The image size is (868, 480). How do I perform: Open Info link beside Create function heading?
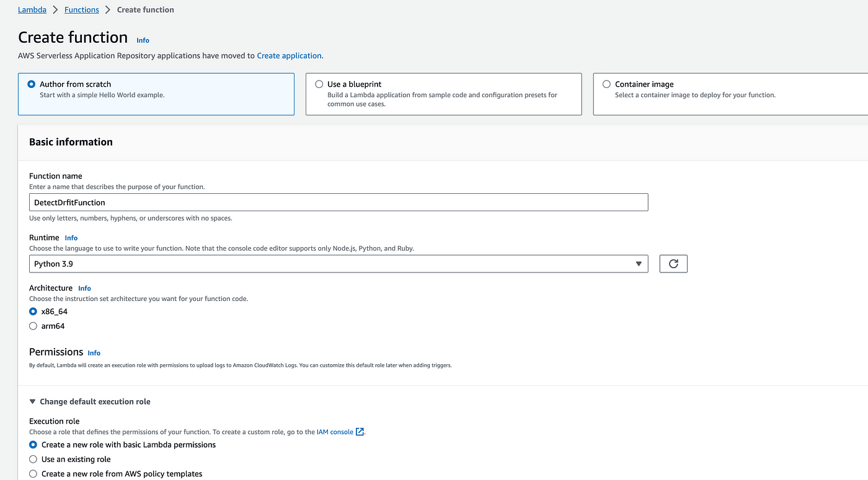[143, 40]
